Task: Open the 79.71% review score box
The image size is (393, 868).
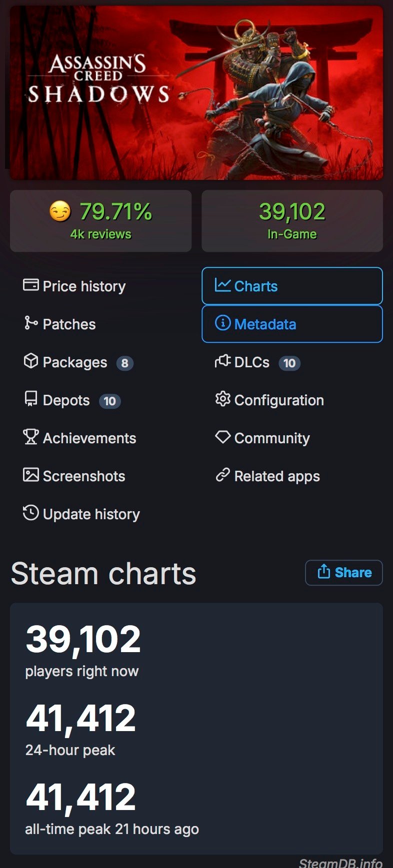Action: pos(100,221)
